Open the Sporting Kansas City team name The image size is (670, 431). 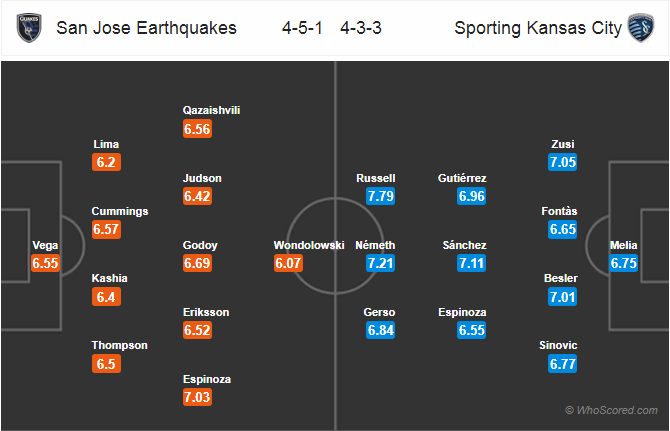[x=538, y=28]
